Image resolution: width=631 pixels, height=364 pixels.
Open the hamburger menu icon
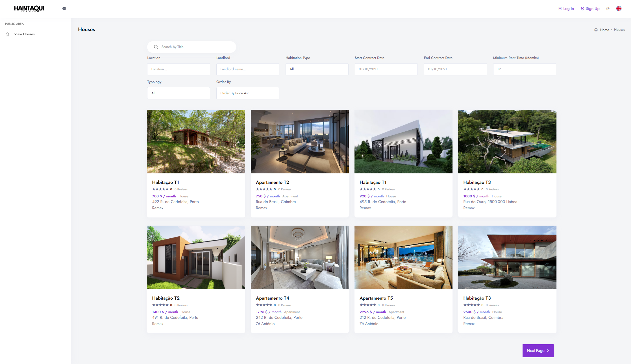click(64, 8)
